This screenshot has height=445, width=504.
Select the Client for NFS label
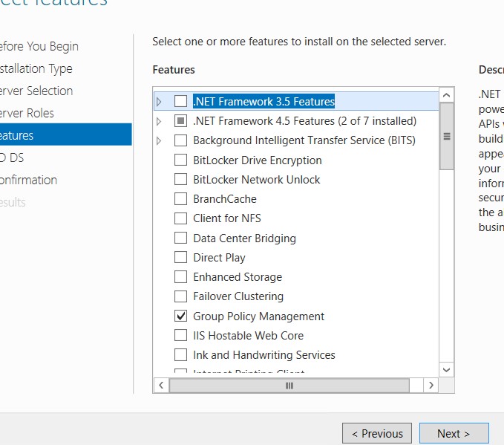(227, 218)
